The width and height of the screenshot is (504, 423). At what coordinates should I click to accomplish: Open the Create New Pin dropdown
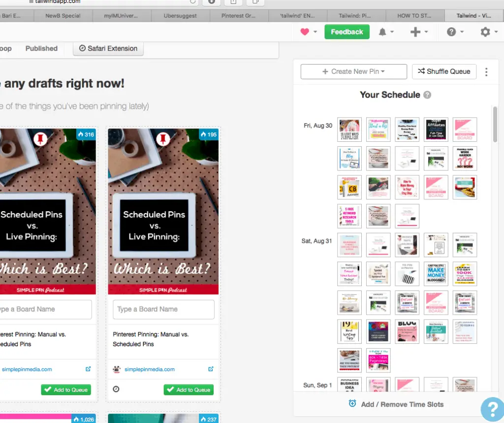point(353,72)
